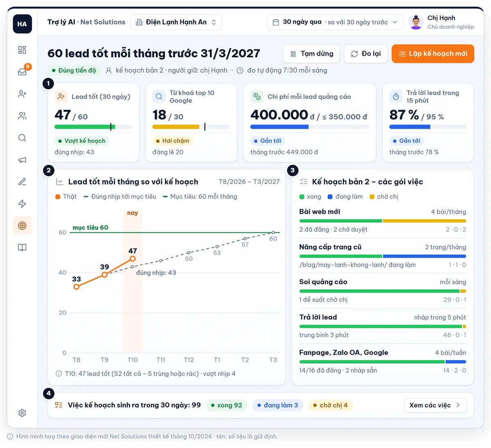Screen dimensions: 491x448
Task: Select the pencil icon in the sidebar
Action: [22, 182]
